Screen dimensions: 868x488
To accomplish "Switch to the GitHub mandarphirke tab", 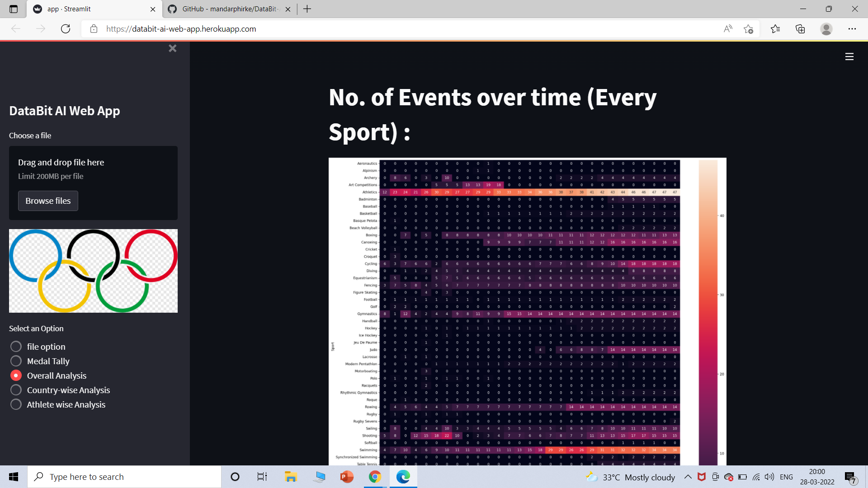I will point(228,9).
